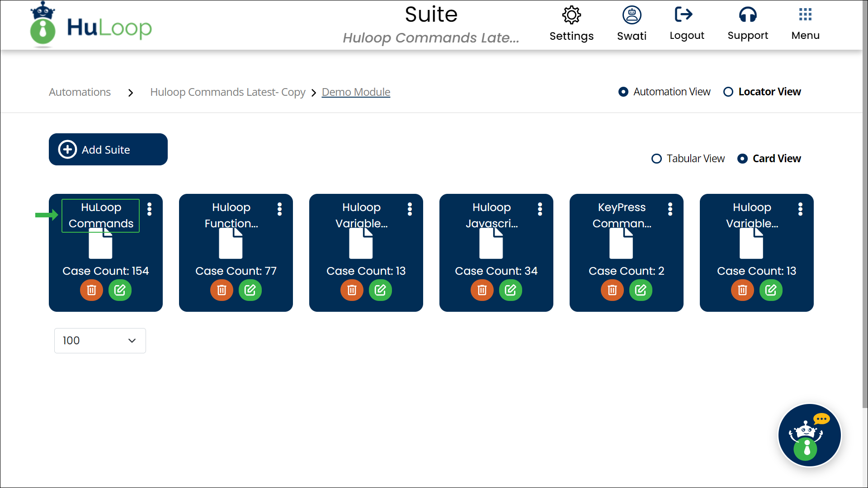Delete the last Huloop Variable suite card
Screen dimensions: 868x488
[742, 290]
